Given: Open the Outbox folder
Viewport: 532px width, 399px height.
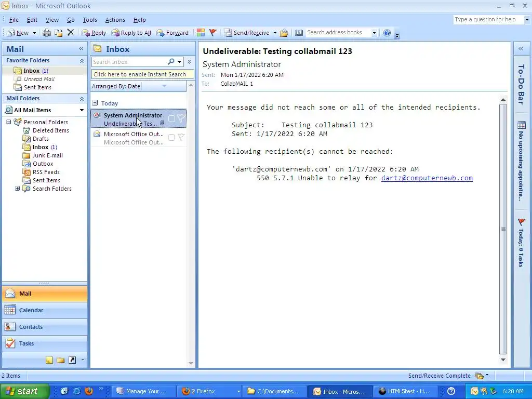Looking at the screenshot, I should [x=43, y=164].
